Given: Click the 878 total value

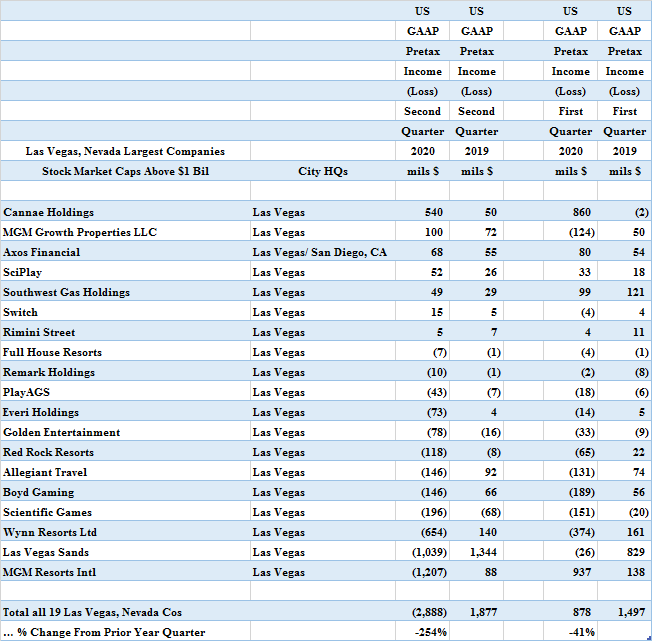Looking at the screenshot, I should click(582, 612).
